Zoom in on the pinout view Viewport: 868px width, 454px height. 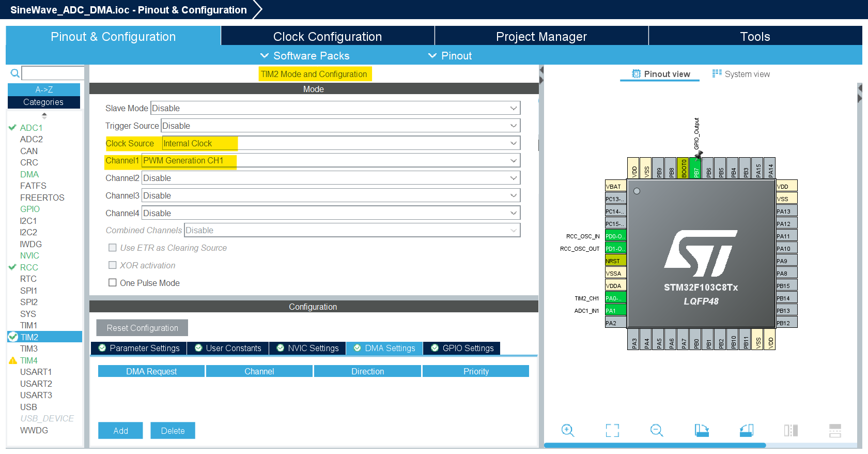[568, 430]
